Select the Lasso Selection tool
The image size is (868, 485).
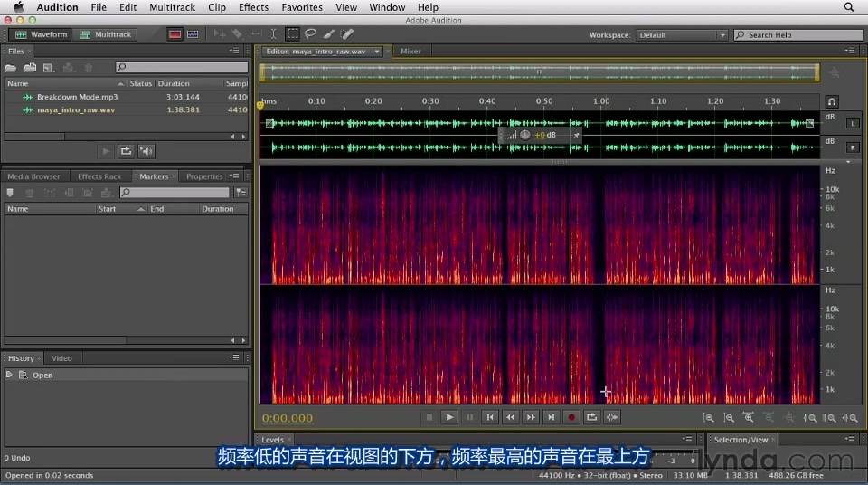(311, 34)
